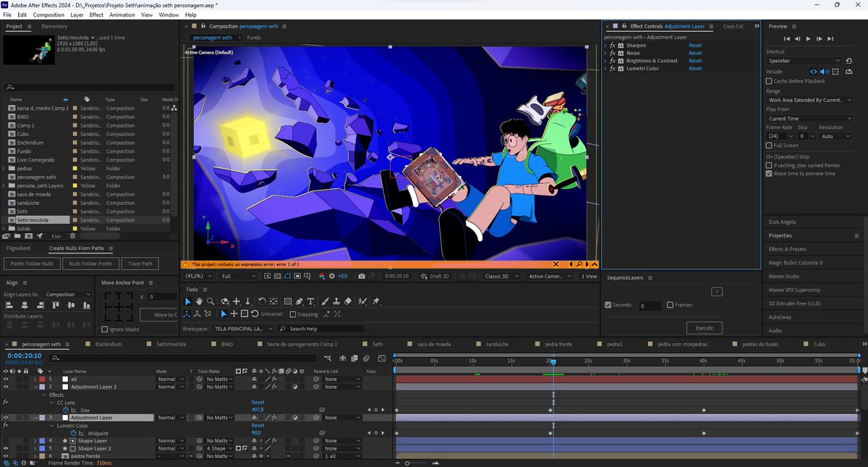Toggle include video eye icon in Preview
Screen dimensions: 868x467
(x=814, y=72)
